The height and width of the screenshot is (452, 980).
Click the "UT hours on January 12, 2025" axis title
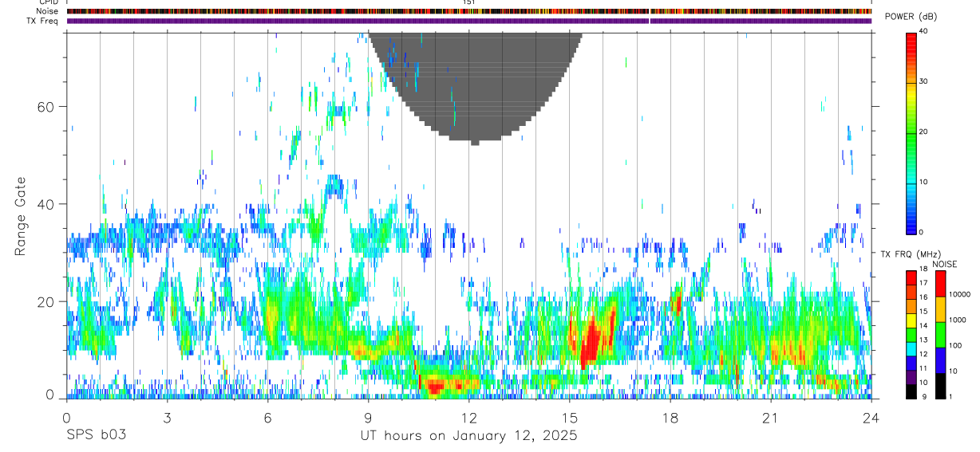[x=468, y=436]
